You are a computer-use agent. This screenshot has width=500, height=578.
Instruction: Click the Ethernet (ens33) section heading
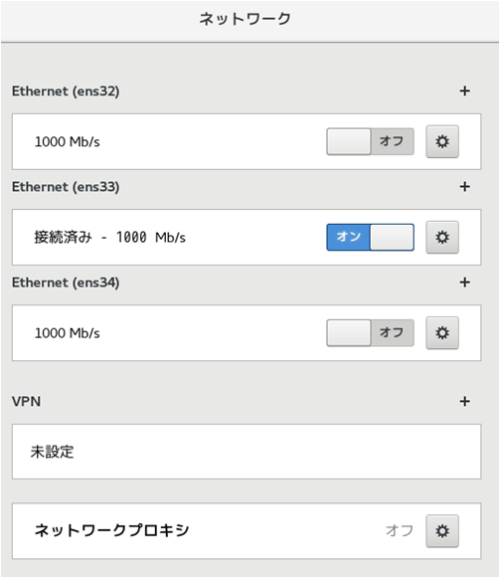point(66,187)
